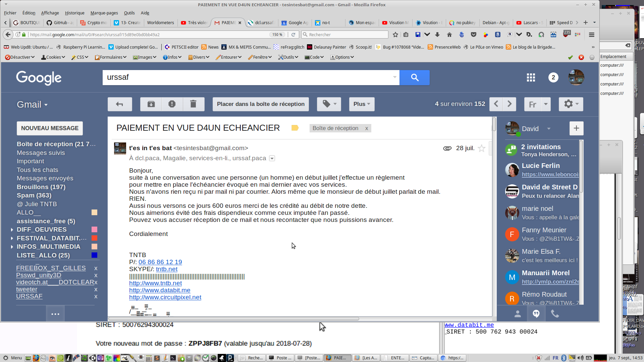This screenshot has width=644, height=362.
Task: Click the archive message icon
Action: [x=151, y=104]
